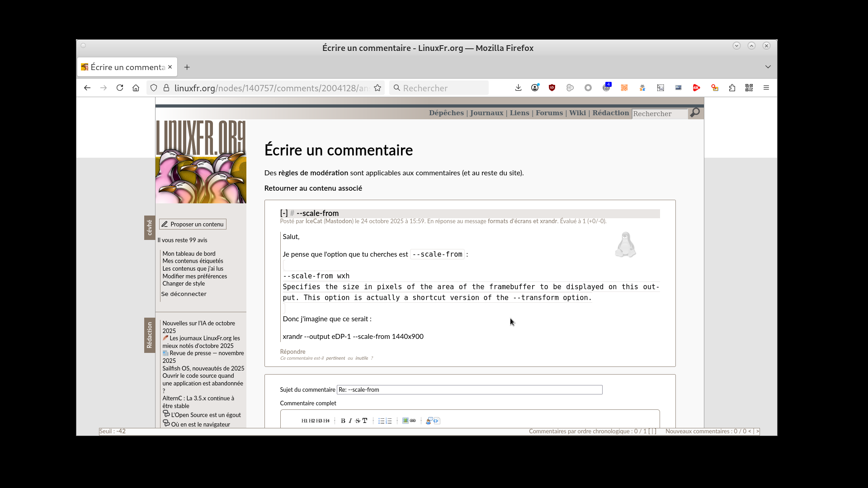Click the Bold formatting icon

pos(343,421)
